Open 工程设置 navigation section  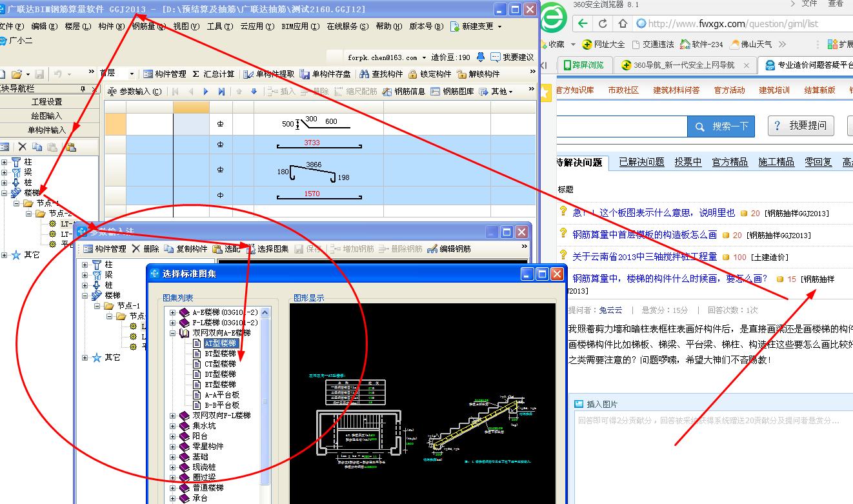(47, 102)
